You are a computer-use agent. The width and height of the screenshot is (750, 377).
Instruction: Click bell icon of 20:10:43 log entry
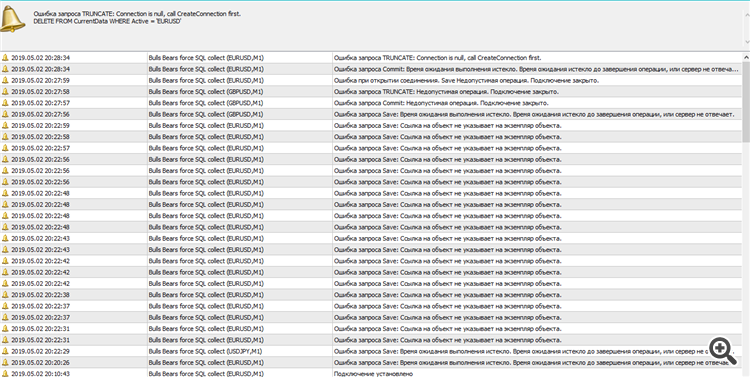click(5, 374)
